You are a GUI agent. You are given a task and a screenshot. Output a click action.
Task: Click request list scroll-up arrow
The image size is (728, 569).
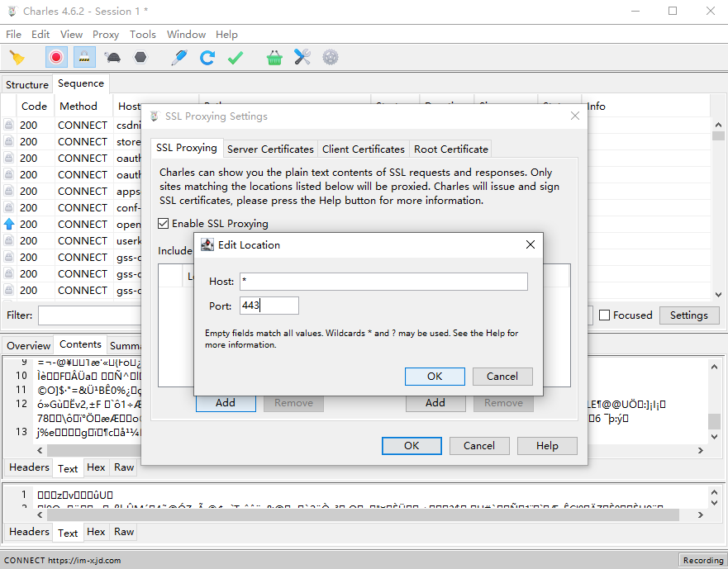718,125
